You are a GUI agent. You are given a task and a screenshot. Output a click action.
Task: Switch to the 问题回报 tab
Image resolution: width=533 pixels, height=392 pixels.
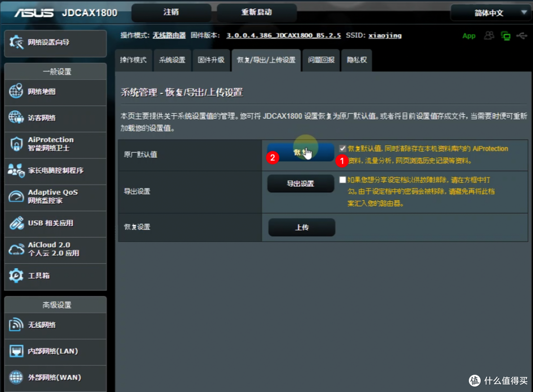pyautogui.click(x=321, y=60)
